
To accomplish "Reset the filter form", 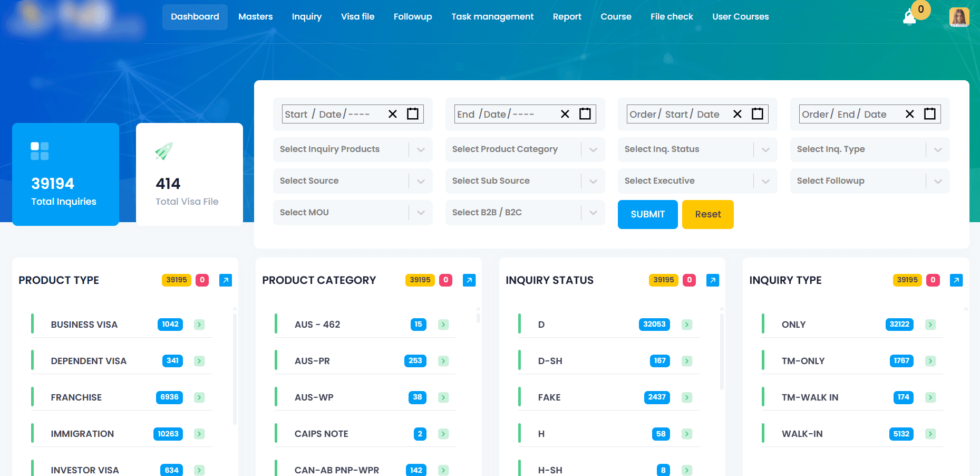I will (707, 214).
